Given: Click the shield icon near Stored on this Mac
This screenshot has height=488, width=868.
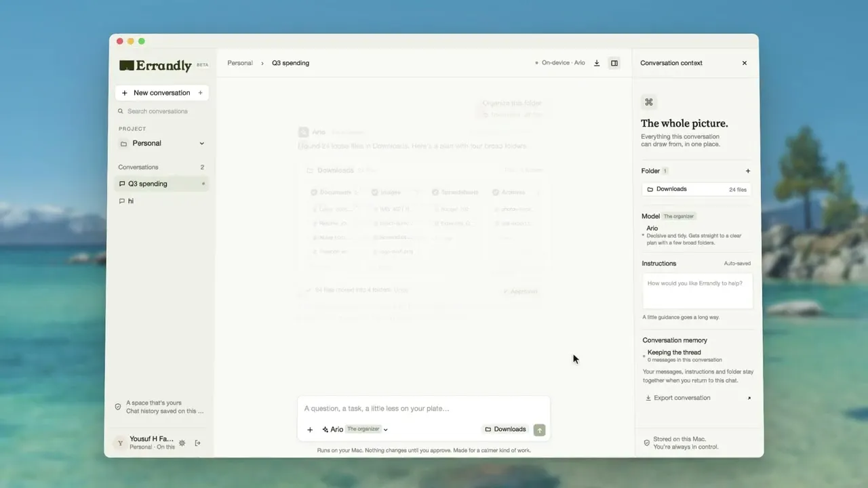Looking at the screenshot, I should click(x=646, y=443).
